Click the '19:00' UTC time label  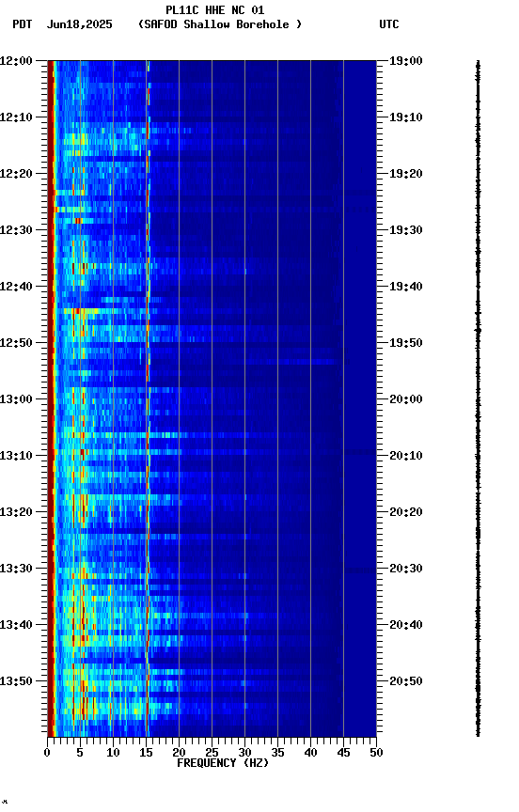406,61
